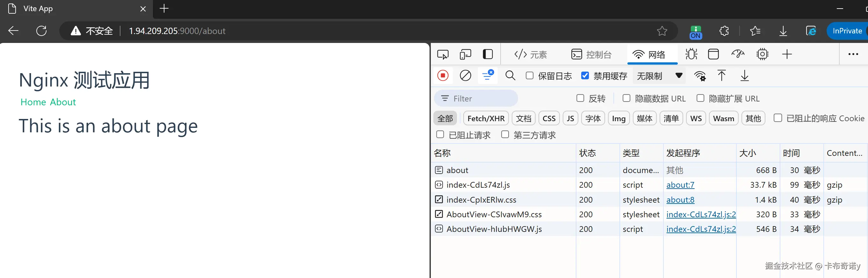868x278 pixels.
Task: Filter requests by 文档
Action: click(523, 118)
